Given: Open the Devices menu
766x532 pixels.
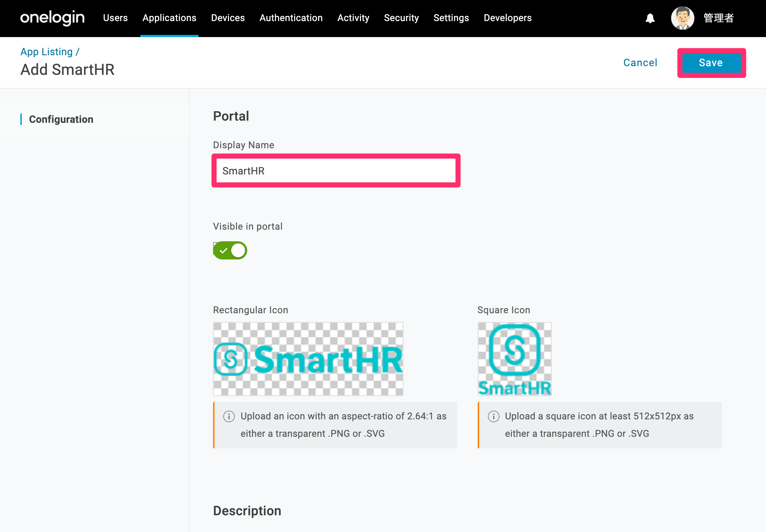Looking at the screenshot, I should click(x=228, y=18).
